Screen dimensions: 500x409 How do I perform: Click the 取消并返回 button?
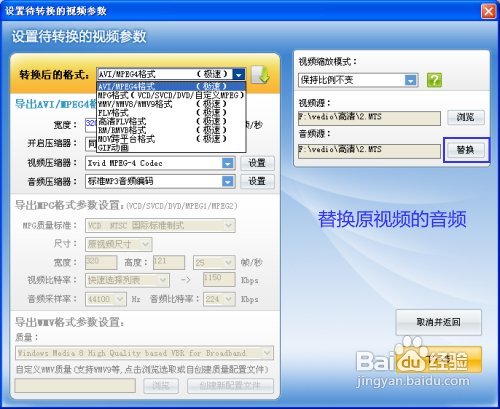(x=438, y=322)
